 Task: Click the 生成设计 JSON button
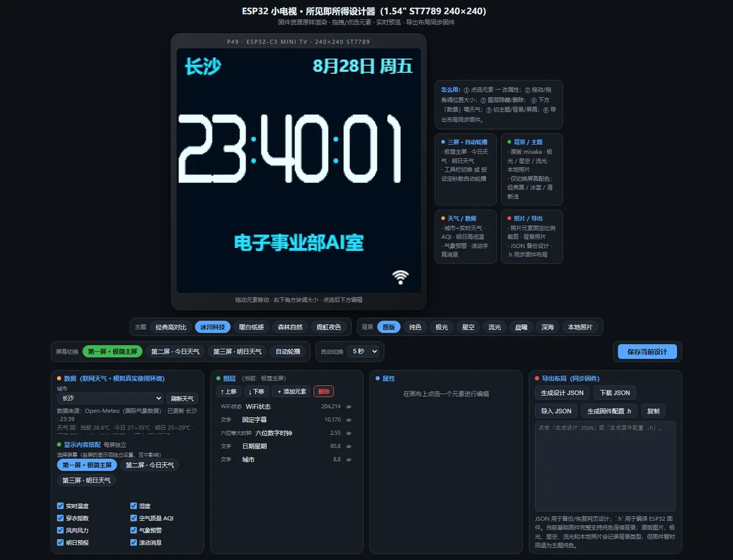(x=562, y=393)
